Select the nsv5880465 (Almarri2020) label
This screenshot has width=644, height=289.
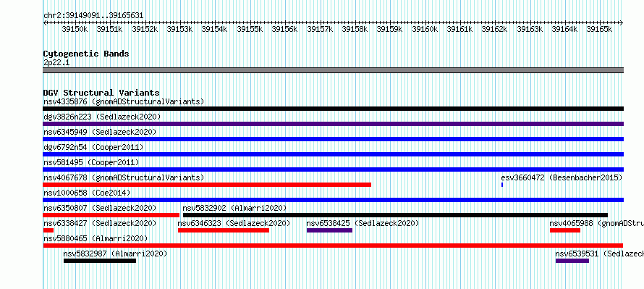(x=96, y=238)
